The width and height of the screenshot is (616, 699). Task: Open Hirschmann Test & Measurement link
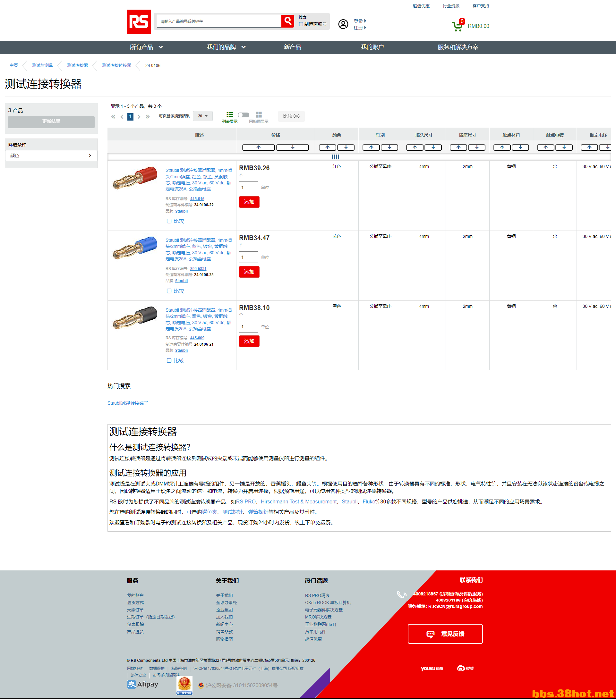pyautogui.click(x=299, y=502)
